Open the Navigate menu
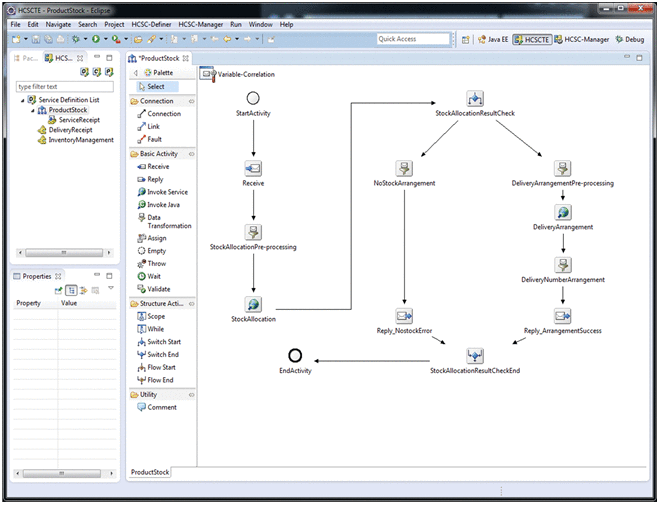The image size is (660, 505). click(58, 23)
